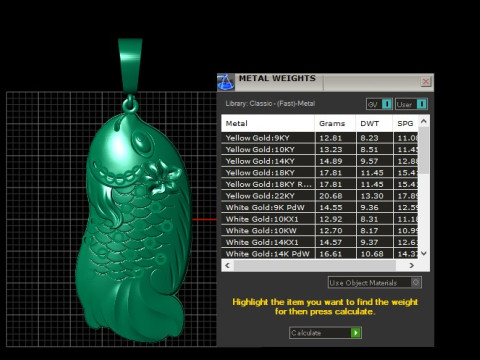Screen dimensions: 480x360
Task: Click the 9.37 DWT cell
Action: tap(375, 242)
